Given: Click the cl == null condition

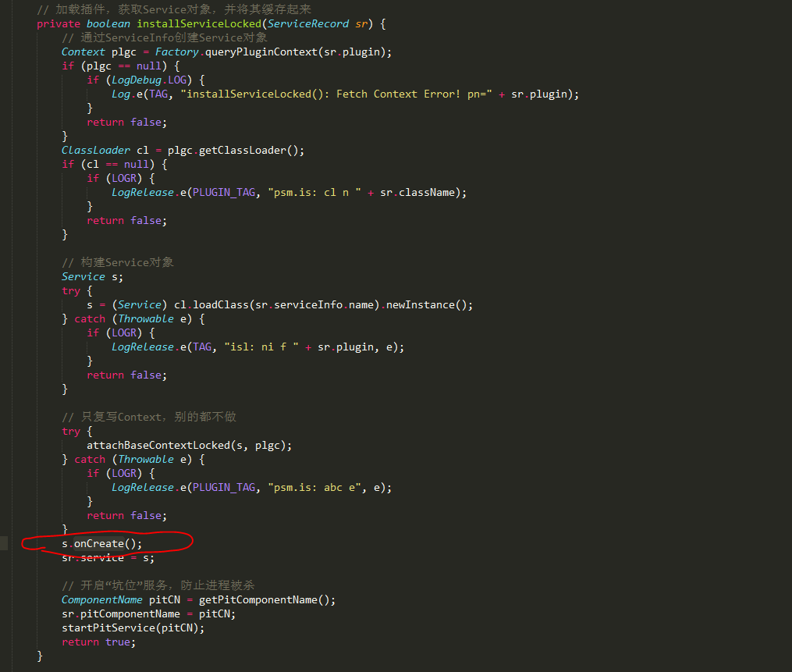Looking at the screenshot, I should [x=118, y=164].
